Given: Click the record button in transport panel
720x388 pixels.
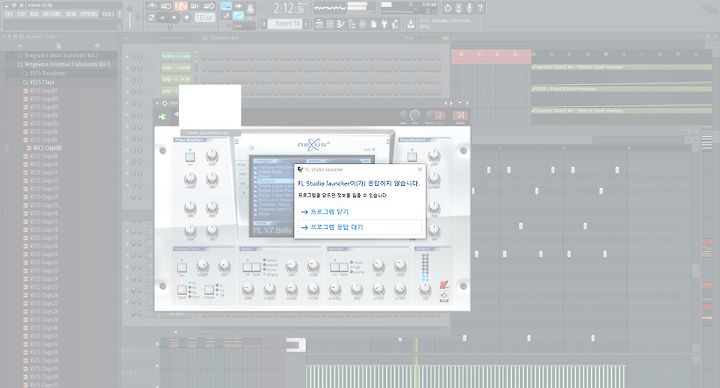Looking at the screenshot, I should [186, 18].
